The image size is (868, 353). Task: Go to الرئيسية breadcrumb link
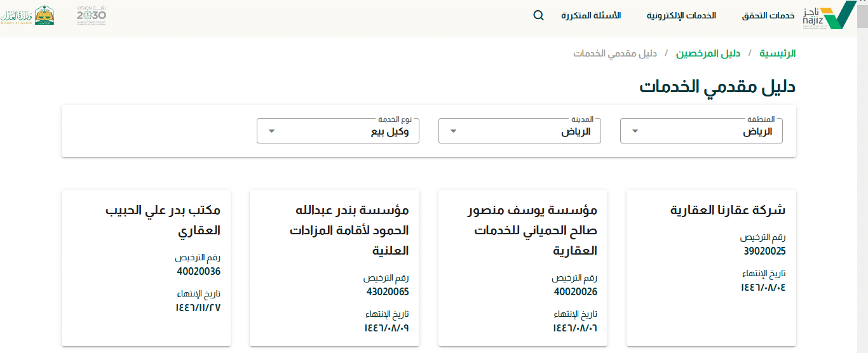778,53
